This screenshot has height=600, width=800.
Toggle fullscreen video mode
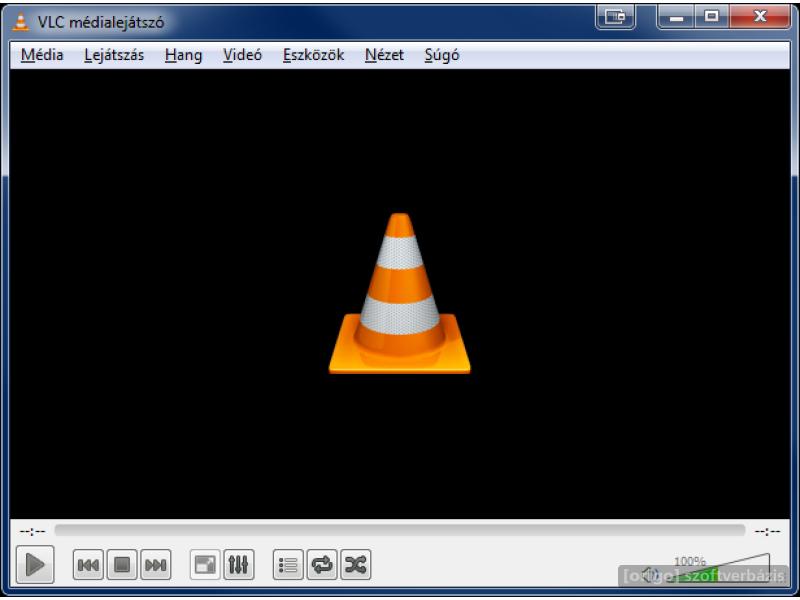point(205,565)
